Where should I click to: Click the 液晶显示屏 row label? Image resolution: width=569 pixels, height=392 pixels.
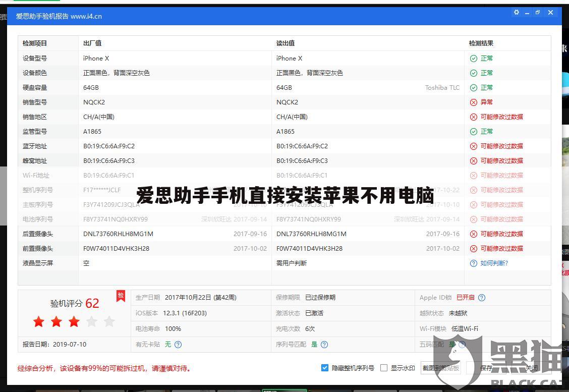click(x=38, y=263)
